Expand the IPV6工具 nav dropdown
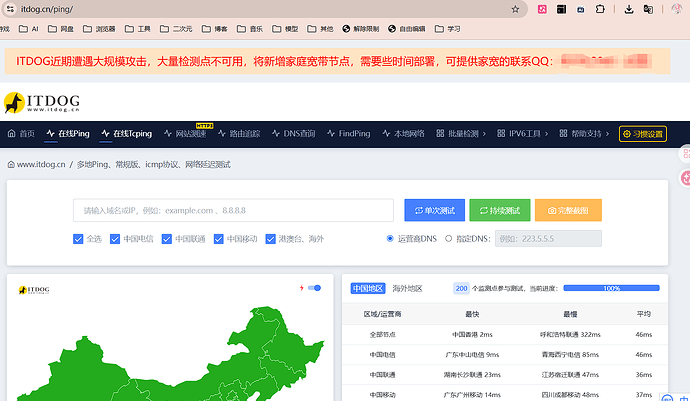This screenshot has height=401, width=690. coord(522,134)
